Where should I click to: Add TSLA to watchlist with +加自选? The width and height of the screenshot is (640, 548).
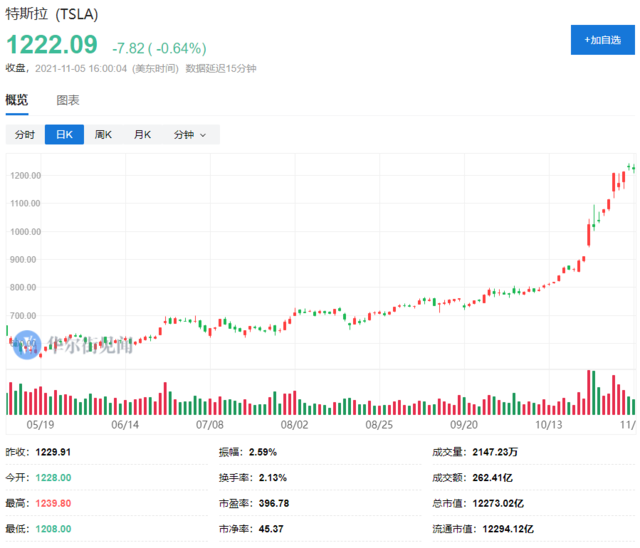tap(601, 40)
